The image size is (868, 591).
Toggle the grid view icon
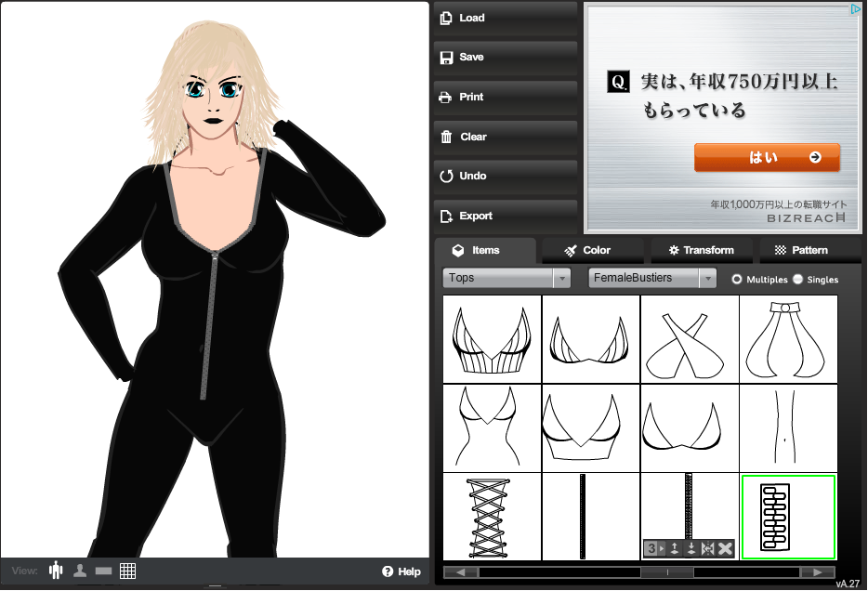coord(128,571)
